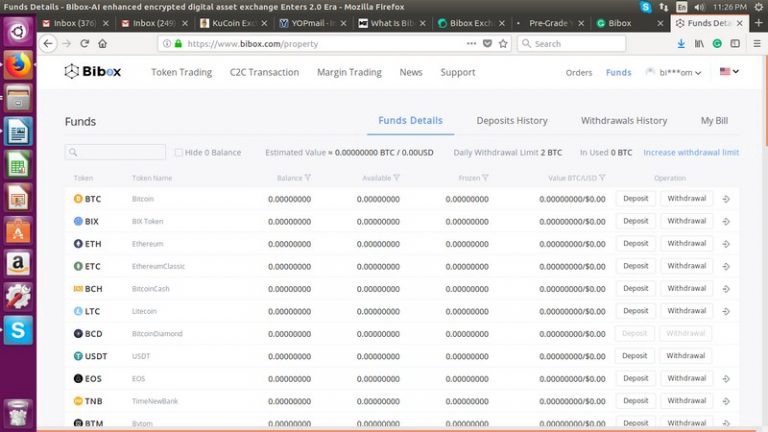
Task: Click the Increase withdrawal limit link
Action: (691, 152)
